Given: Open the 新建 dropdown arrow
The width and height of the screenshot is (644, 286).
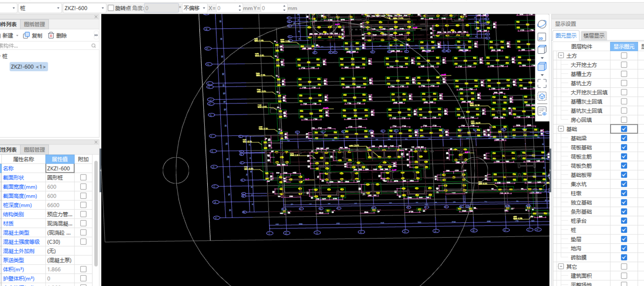Looking at the screenshot, I should pos(17,36).
